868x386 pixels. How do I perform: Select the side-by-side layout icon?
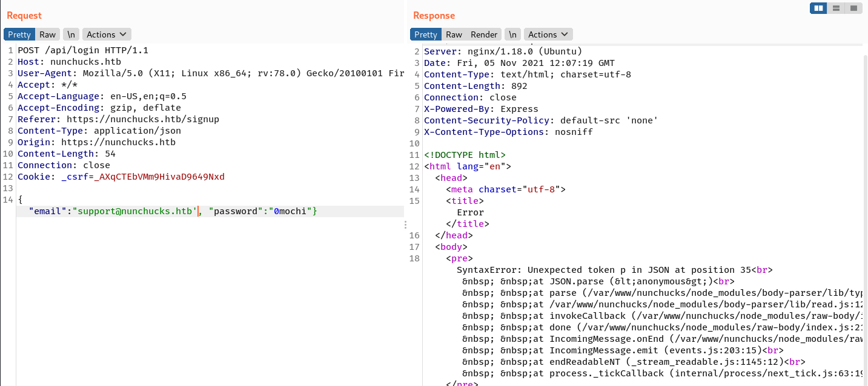pyautogui.click(x=819, y=8)
